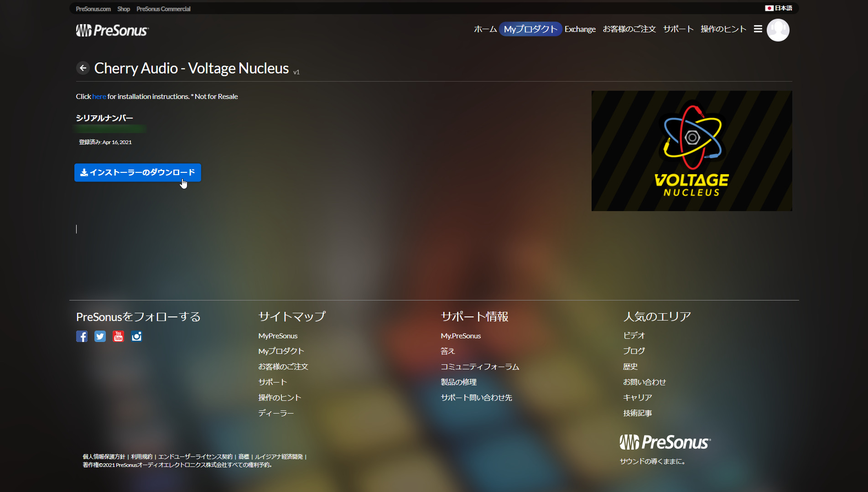Open ディーラー footer link

pyautogui.click(x=276, y=413)
